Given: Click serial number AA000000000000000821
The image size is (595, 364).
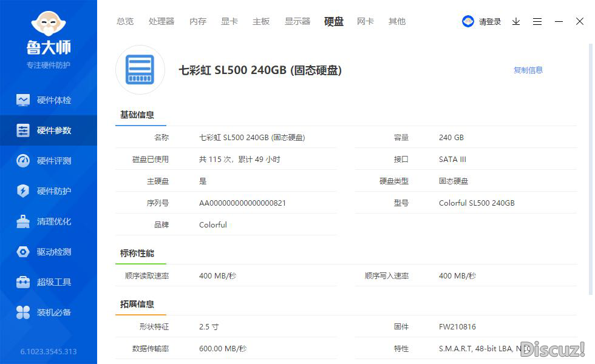Looking at the screenshot, I should click(242, 203).
